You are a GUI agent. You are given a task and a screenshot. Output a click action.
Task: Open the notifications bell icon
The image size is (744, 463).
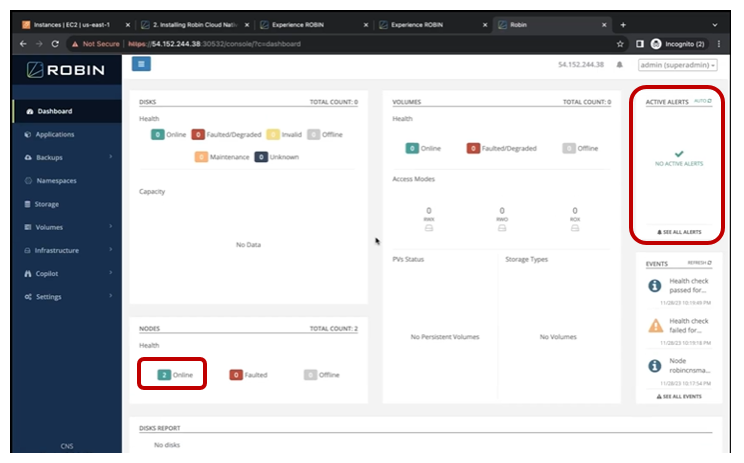(x=619, y=65)
